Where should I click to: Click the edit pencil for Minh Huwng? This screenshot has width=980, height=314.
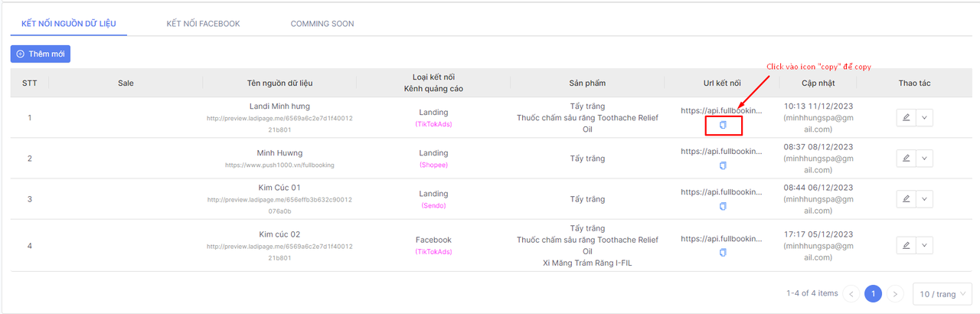click(x=906, y=159)
